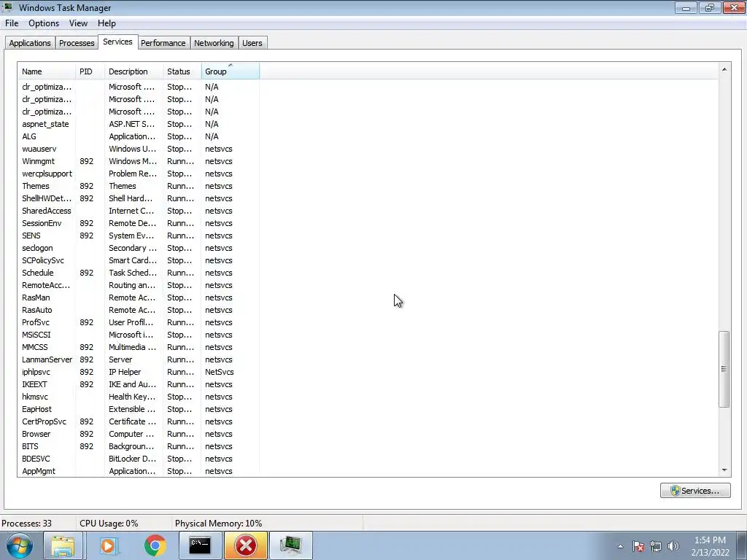The width and height of the screenshot is (747, 560).
Task: Select the aspnet_state service row
Action: click(138, 124)
